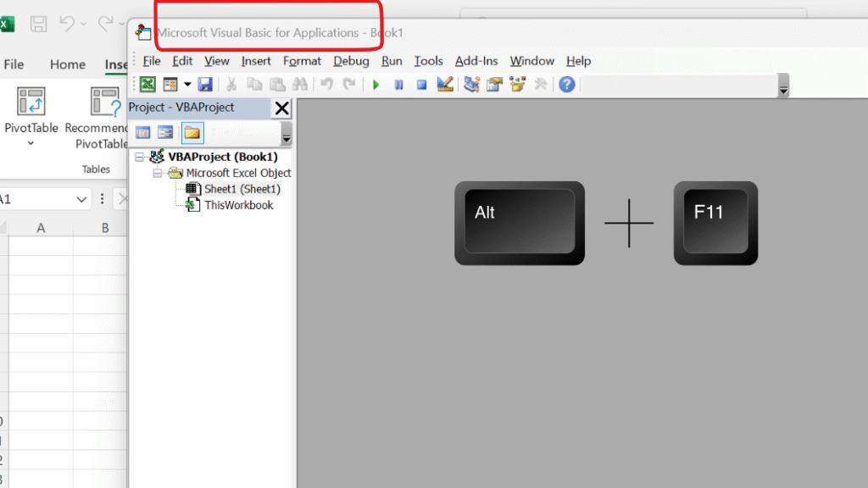Close the Project - VBAProject panel

pyautogui.click(x=281, y=108)
